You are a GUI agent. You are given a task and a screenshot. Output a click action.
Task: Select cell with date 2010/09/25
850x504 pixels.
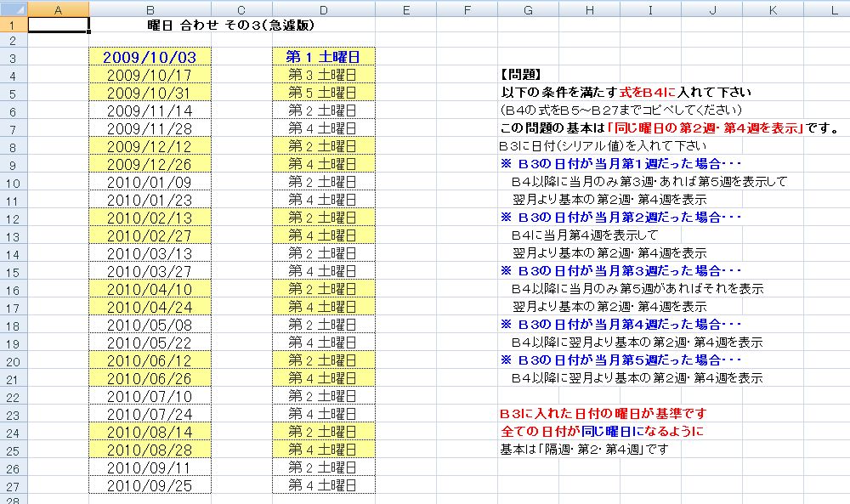click(150, 486)
